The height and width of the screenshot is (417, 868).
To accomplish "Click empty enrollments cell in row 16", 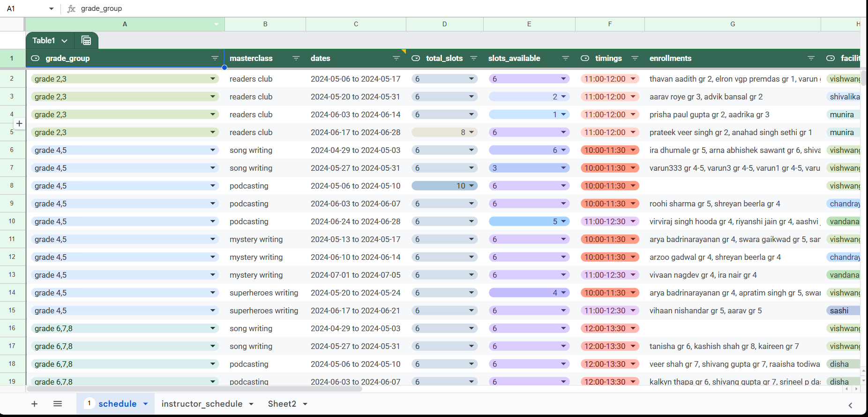I will [x=733, y=328].
